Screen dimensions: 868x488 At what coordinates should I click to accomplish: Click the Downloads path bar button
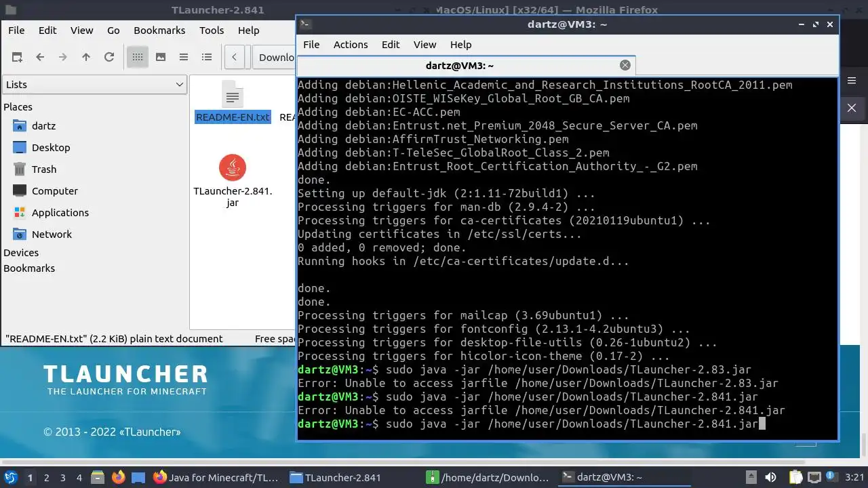(275, 57)
